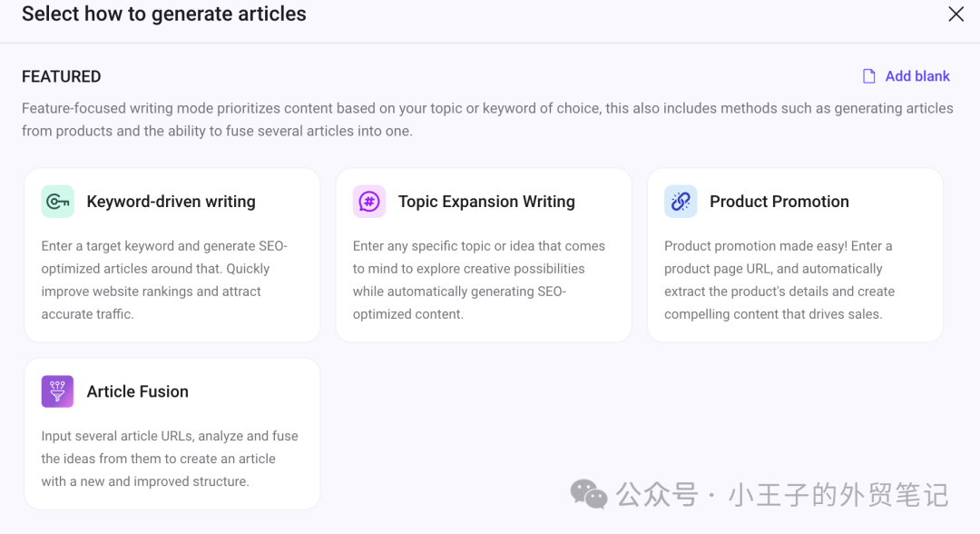The width and height of the screenshot is (980, 534).
Task: Click the document icon beside Add blank
Action: 869,76
